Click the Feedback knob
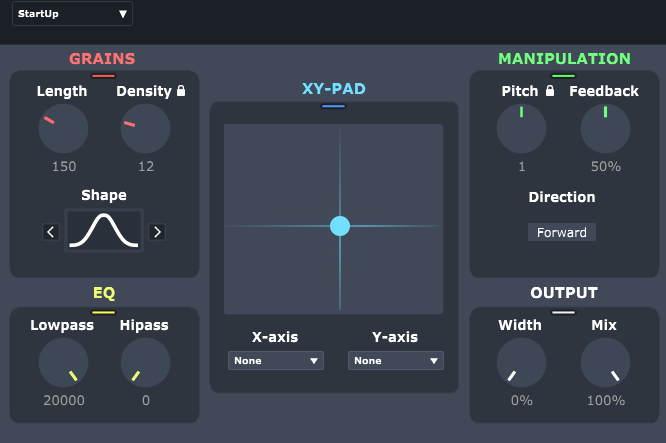666x443 pixels. click(x=605, y=129)
